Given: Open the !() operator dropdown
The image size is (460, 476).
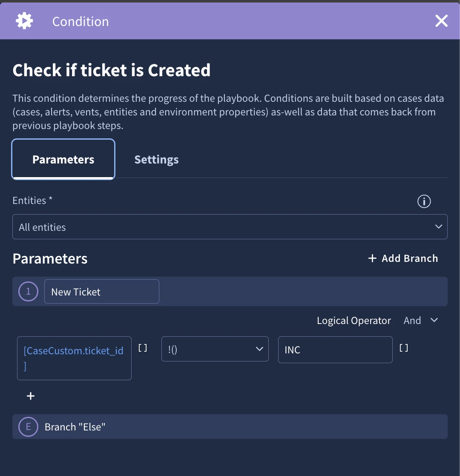Looking at the screenshot, I should pos(215,349).
